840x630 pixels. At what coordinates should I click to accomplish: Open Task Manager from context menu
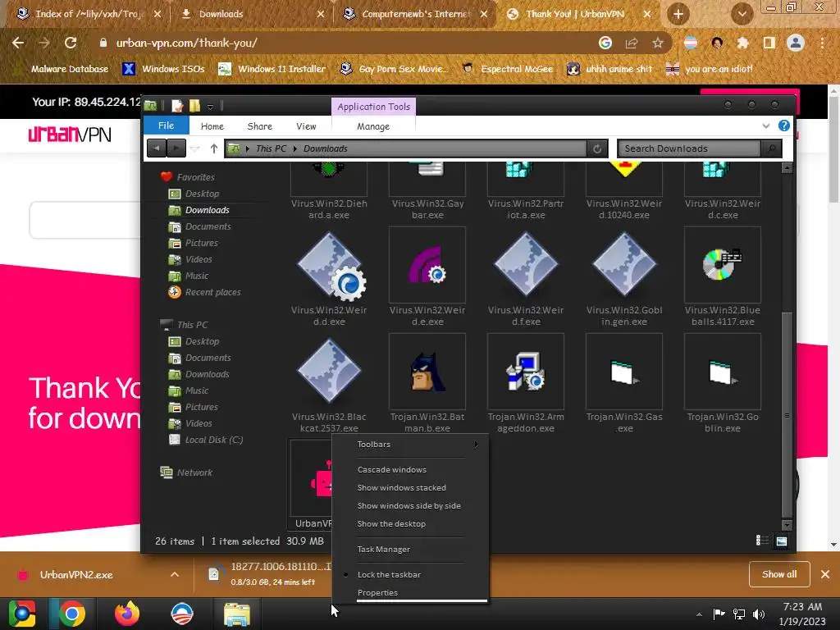384,549
